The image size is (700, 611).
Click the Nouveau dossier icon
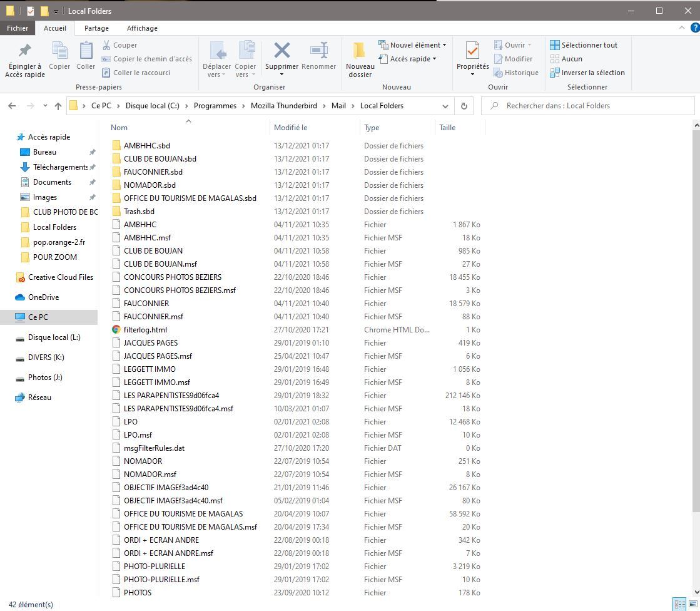359,51
